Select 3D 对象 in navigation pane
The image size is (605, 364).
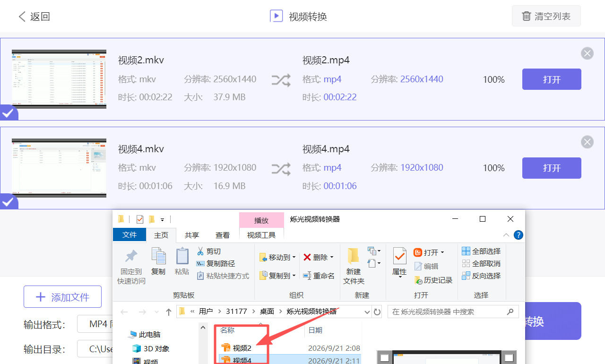tap(151, 349)
